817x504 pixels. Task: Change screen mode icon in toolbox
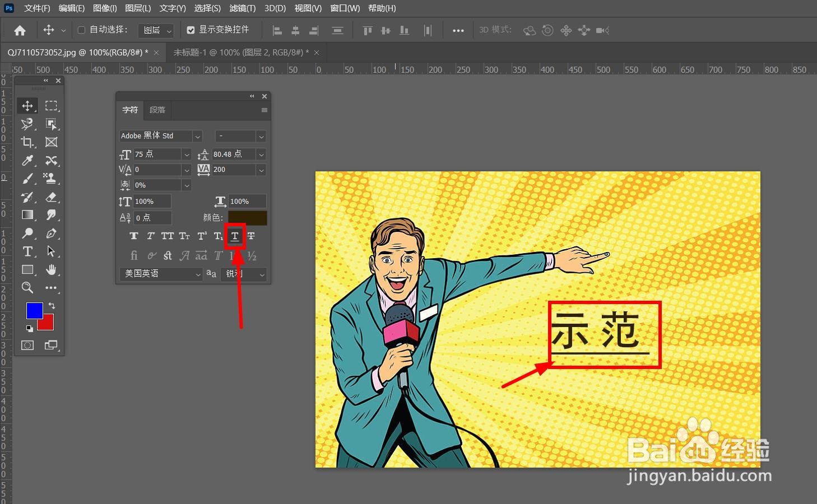(x=51, y=346)
